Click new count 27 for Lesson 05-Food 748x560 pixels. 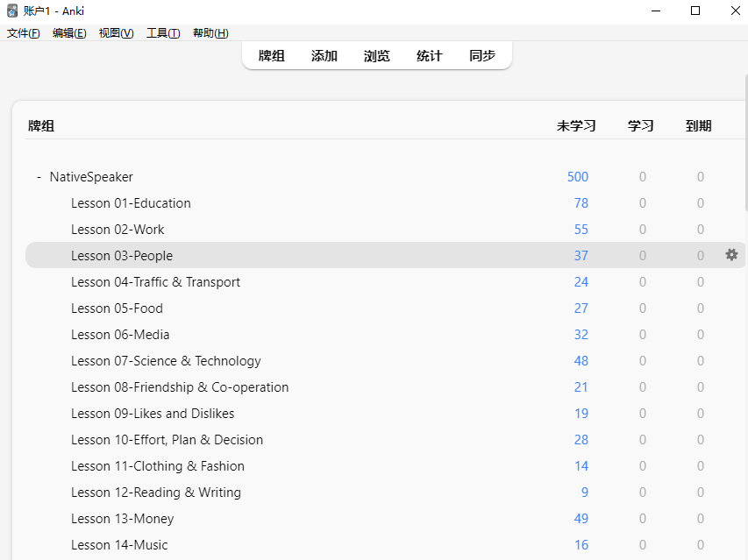point(581,308)
